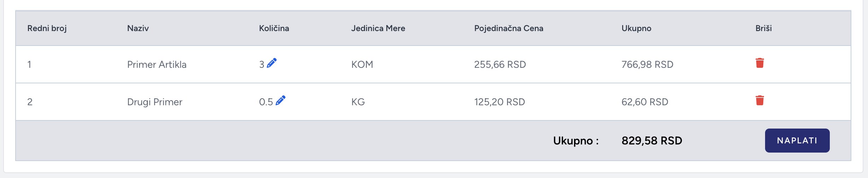This screenshot has width=868, height=178.
Task: Click the 125,20 RSD unit price
Action: click(499, 102)
